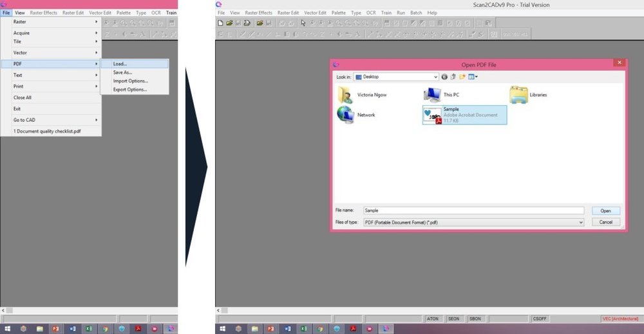This screenshot has height=334, width=644.
Task: Click the Cancel button in the dialog
Action: [x=606, y=222]
